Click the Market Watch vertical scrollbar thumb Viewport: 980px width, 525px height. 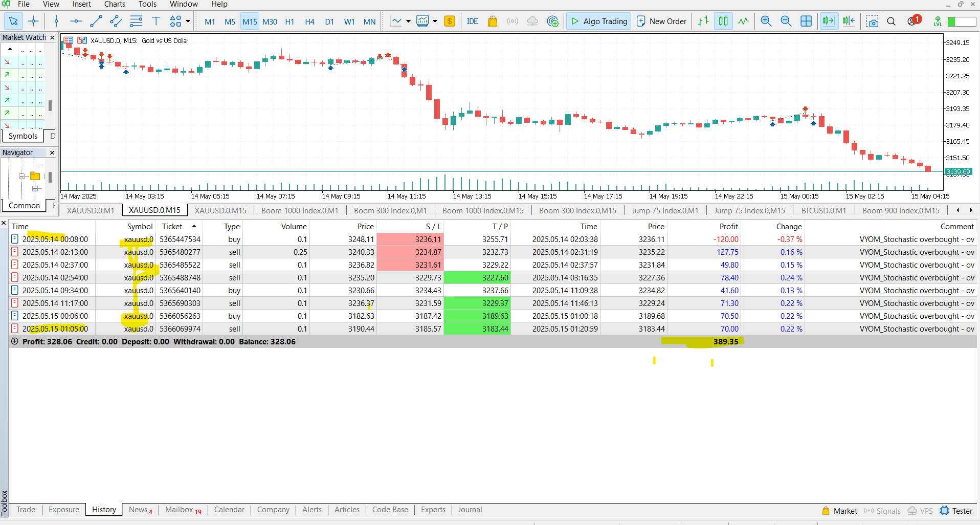pyautogui.click(x=50, y=105)
